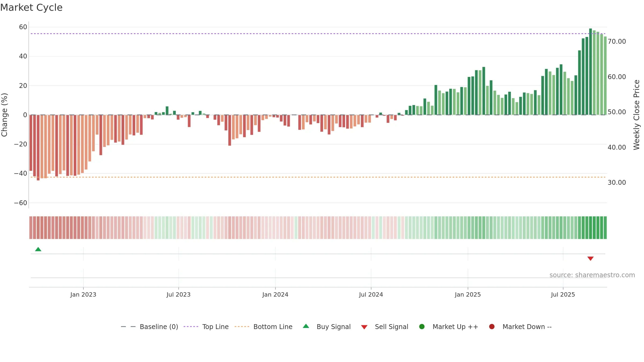Toggle the 'Market Down --' legend label
Viewport: 644px width, 362px height.
coord(527,327)
